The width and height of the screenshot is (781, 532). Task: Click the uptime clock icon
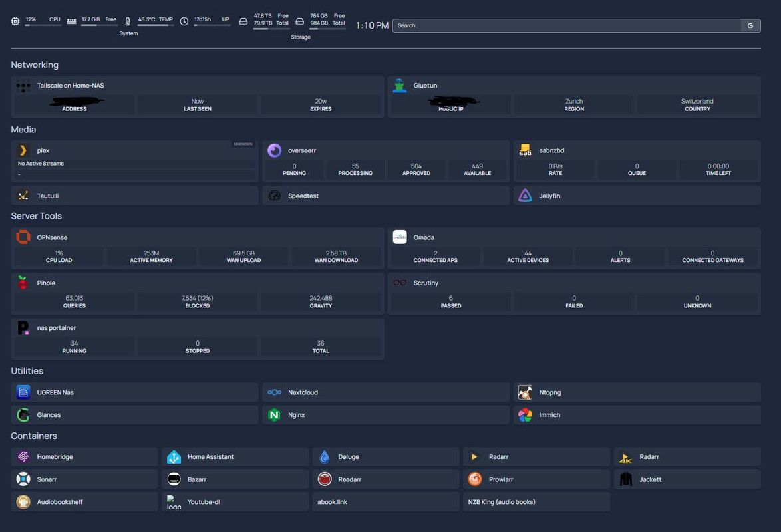click(184, 21)
